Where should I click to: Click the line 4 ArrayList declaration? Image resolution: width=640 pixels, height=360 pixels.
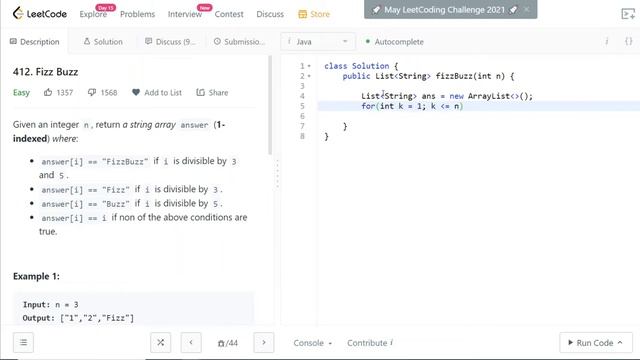(x=447, y=96)
